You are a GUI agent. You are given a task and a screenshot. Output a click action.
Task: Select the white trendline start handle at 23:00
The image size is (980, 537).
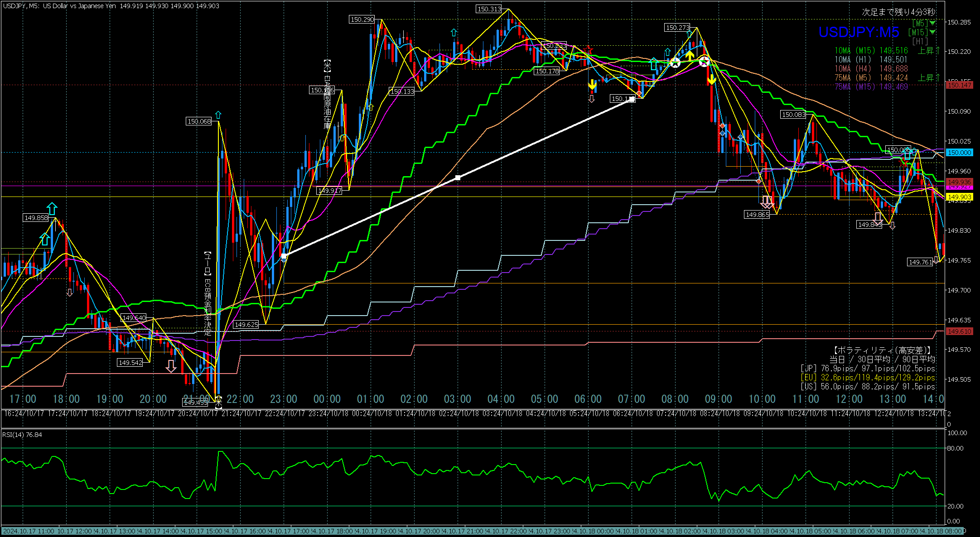tap(284, 256)
